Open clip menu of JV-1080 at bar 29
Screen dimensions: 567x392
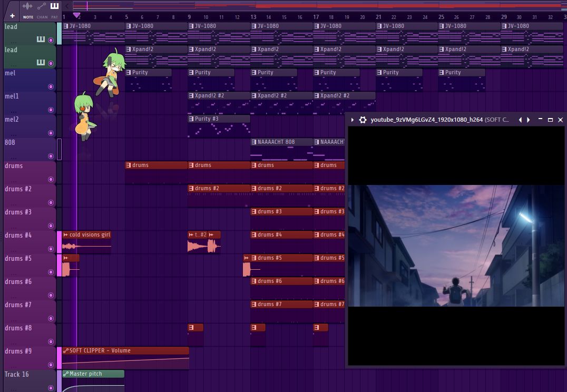point(504,26)
